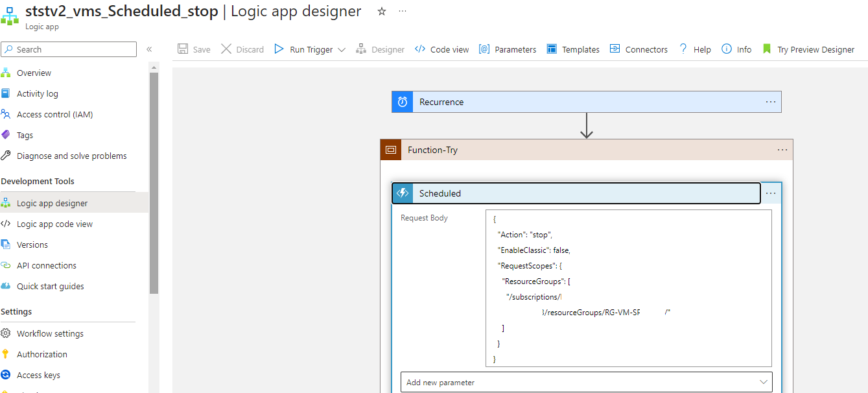Click the Discard toolbar button
This screenshot has height=393, width=868.
242,49
